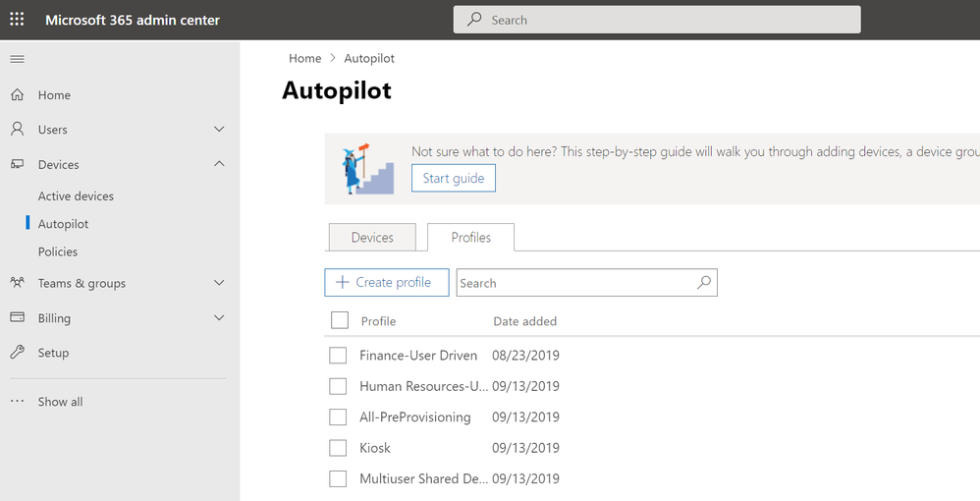Image resolution: width=980 pixels, height=501 pixels.
Task: Collapse the Devices section chevron
Action: [x=219, y=164]
